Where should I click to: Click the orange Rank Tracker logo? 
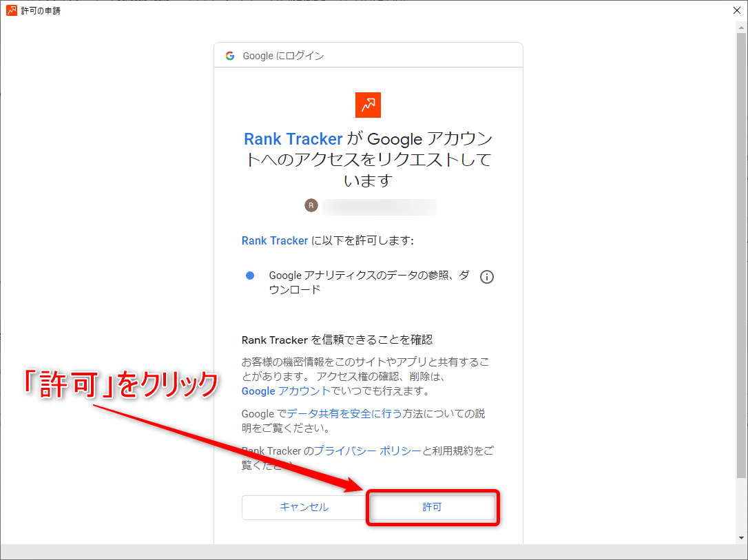coord(368,105)
